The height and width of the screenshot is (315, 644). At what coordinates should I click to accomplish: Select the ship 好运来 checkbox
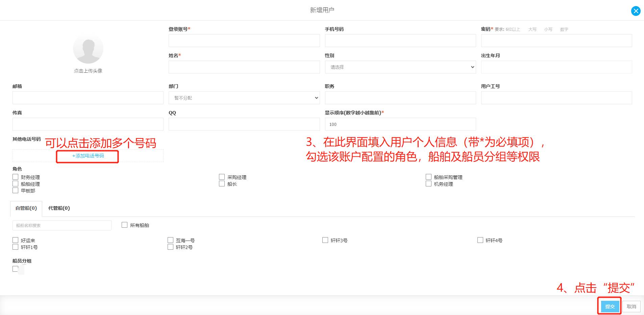point(15,240)
